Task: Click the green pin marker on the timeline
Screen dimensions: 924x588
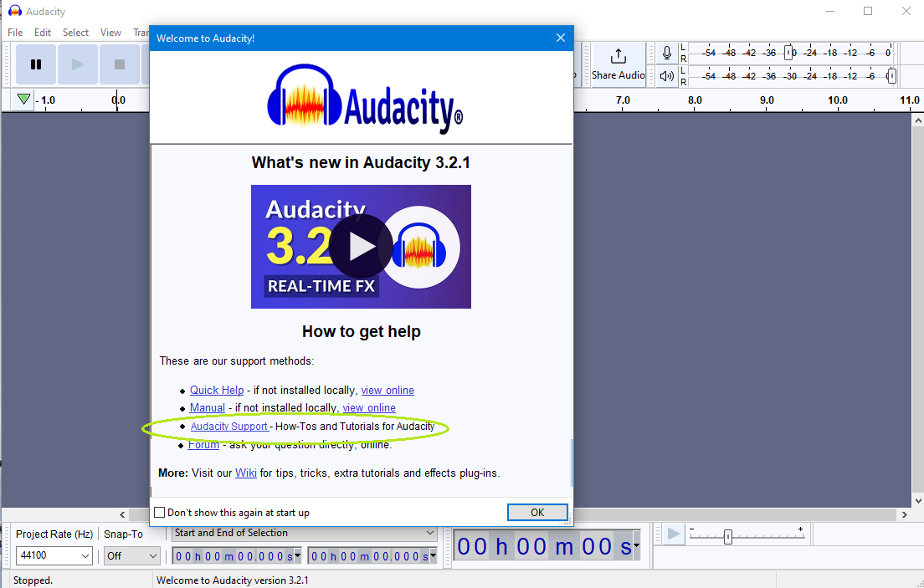Action: click(23, 100)
